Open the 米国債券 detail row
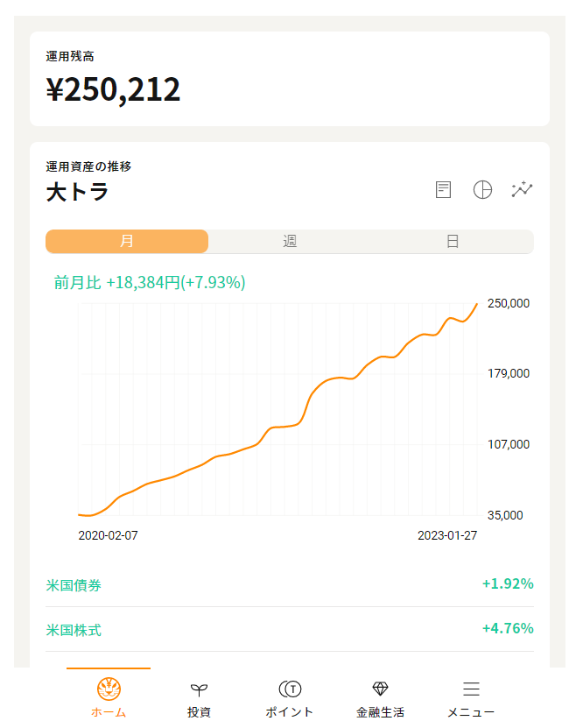Screen dimensions: 576x728 (289, 584)
